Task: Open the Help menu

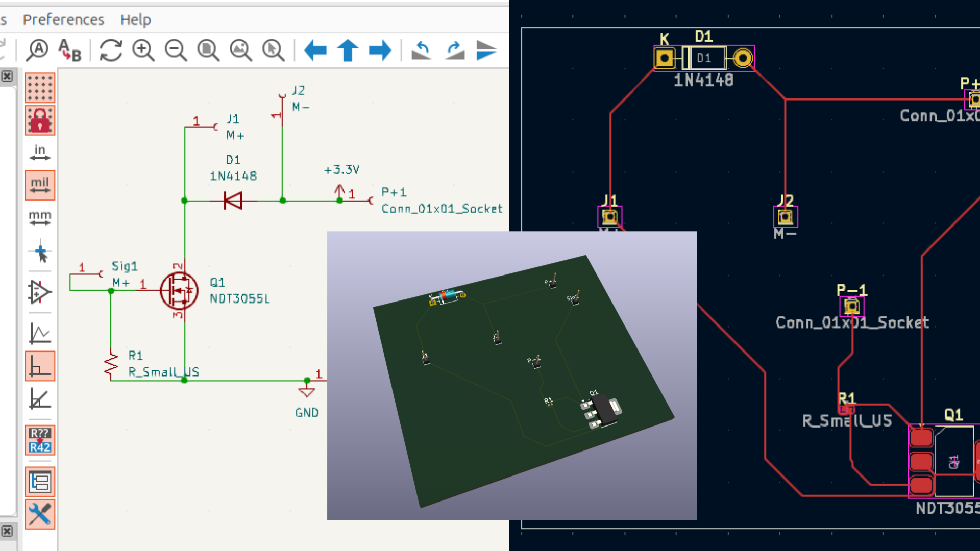Action: 135,19
